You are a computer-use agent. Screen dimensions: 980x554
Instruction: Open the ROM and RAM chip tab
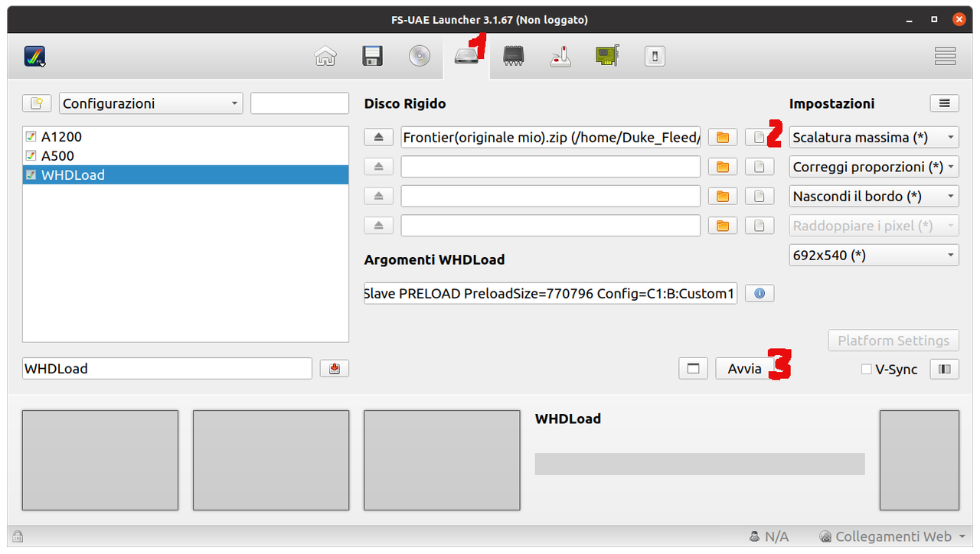513,56
